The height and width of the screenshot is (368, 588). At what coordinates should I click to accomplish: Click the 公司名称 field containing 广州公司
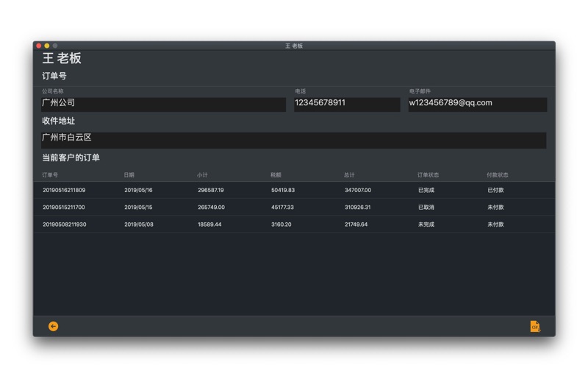[163, 104]
